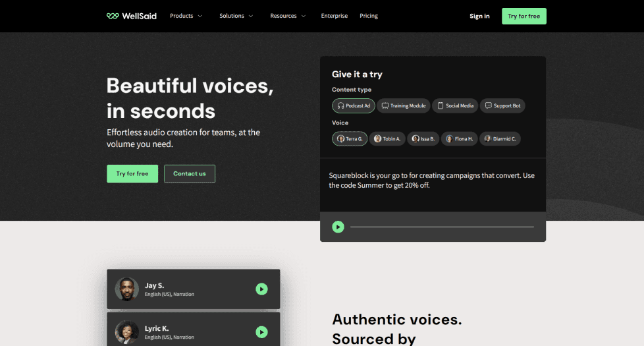644x346 pixels.
Task: Click the phone icon on Social Media
Action: [x=441, y=105]
